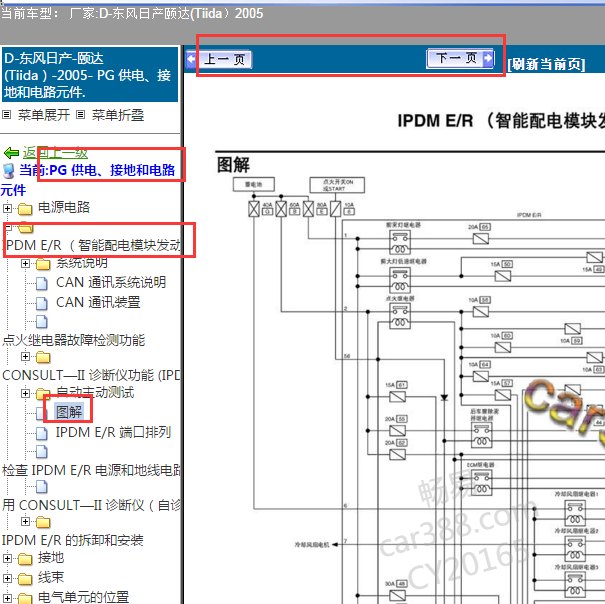Screen dimensions: 605x604
Task: Expand the 电源电路 folder node
Action: pyautogui.click(x=7, y=208)
